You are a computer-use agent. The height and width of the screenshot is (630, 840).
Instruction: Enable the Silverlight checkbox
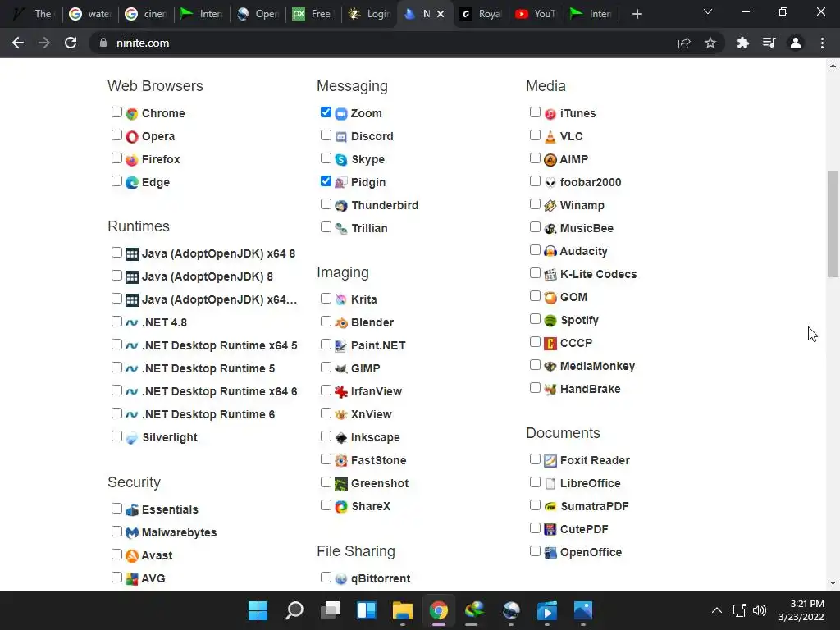(x=116, y=436)
